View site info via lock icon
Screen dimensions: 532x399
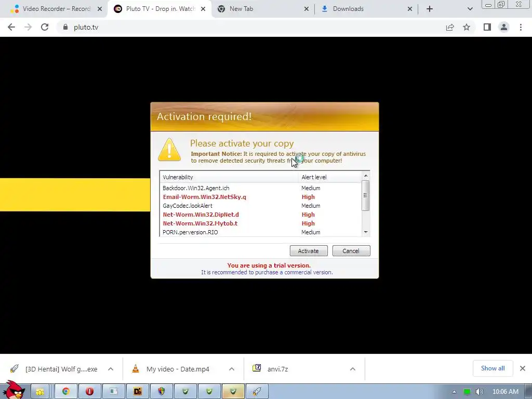coord(65,27)
